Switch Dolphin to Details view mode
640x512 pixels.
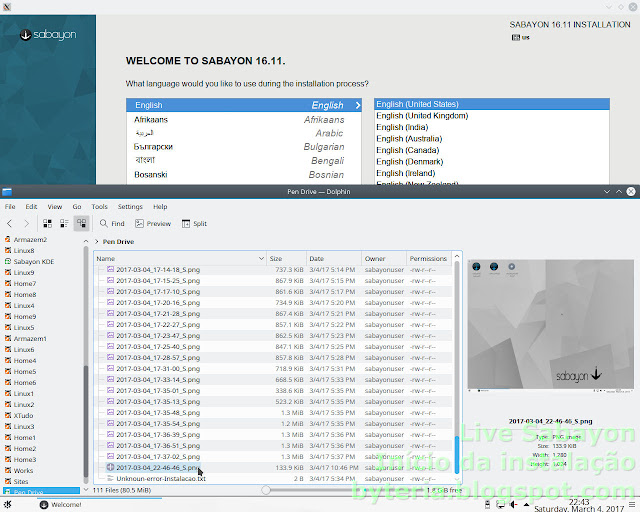tap(81, 223)
